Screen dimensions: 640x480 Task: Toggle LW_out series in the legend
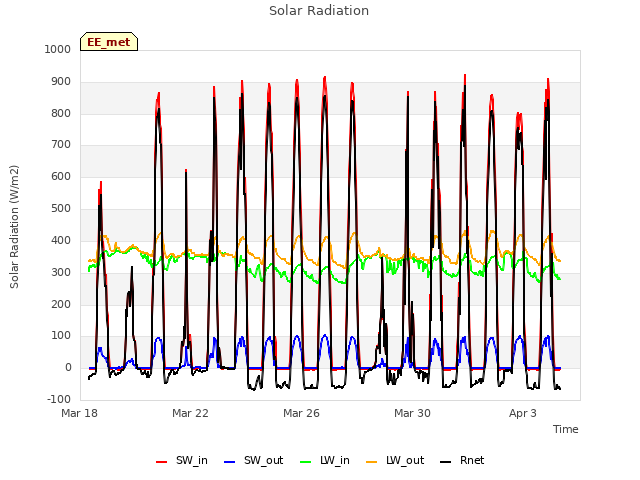(x=395, y=460)
